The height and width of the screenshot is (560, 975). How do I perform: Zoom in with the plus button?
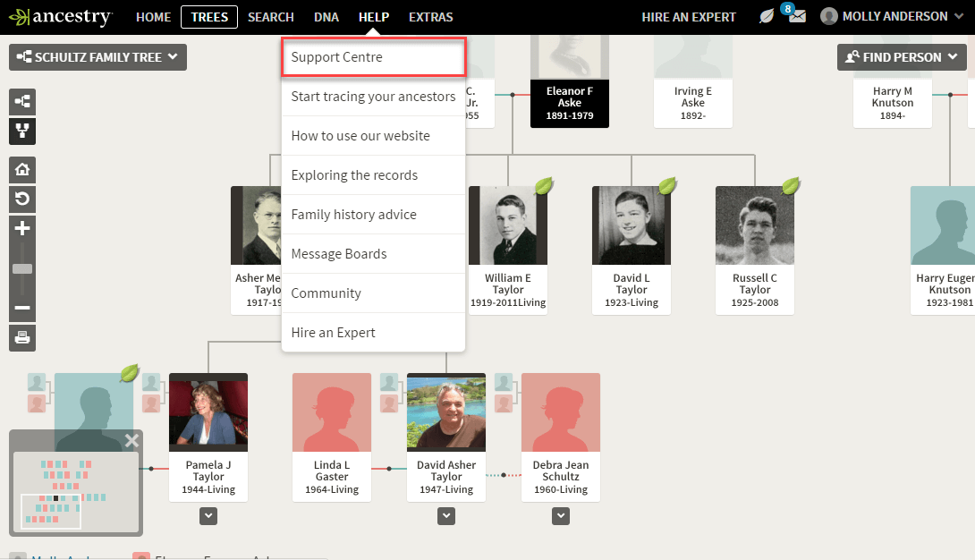coord(22,229)
